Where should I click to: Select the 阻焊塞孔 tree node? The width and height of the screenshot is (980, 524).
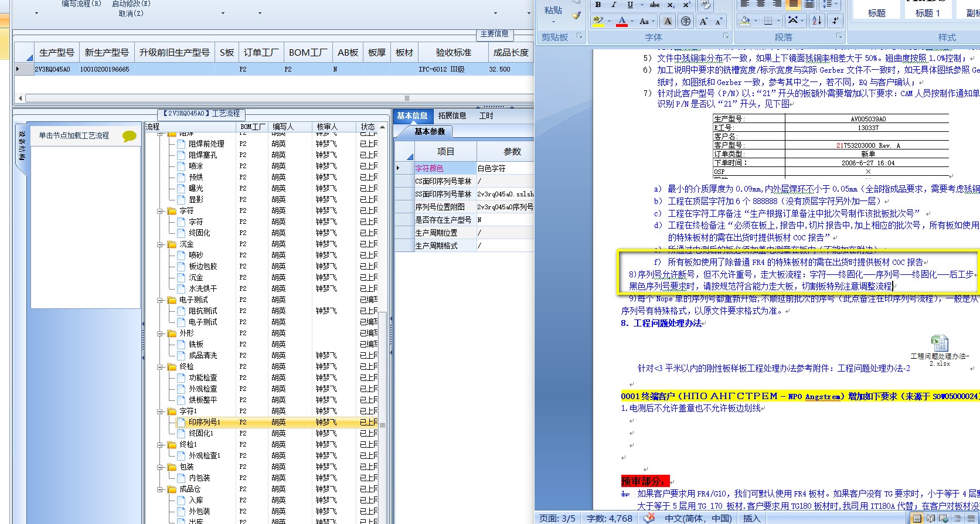pyautogui.click(x=203, y=155)
